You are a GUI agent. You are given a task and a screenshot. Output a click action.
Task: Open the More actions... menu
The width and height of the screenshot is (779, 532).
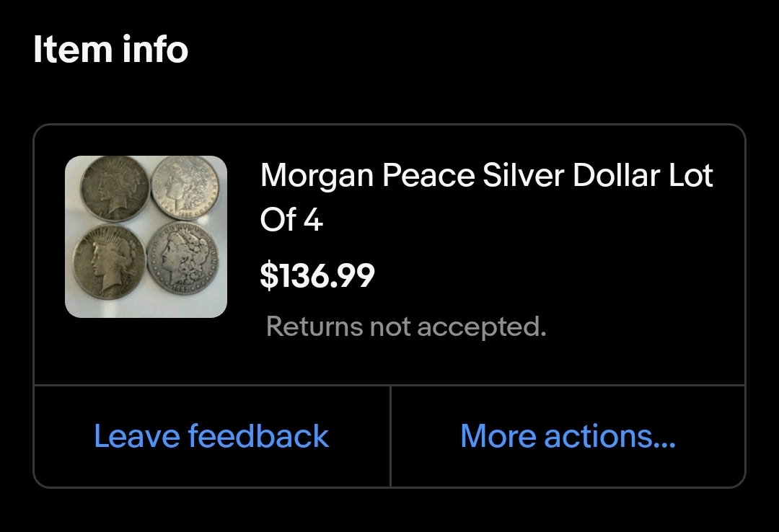(568, 437)
